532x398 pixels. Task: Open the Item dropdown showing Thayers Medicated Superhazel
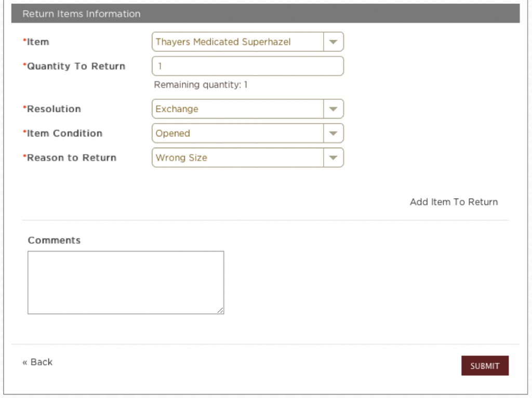tap(248, 42)
